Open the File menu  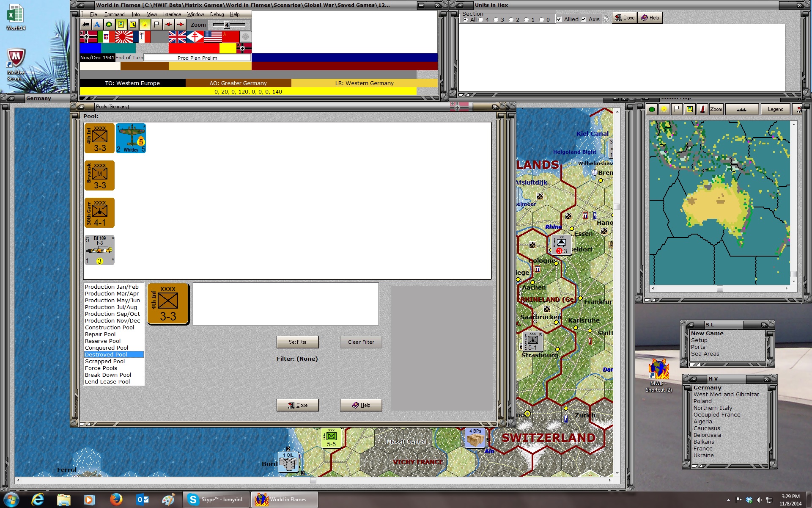(x=93, y=14)
